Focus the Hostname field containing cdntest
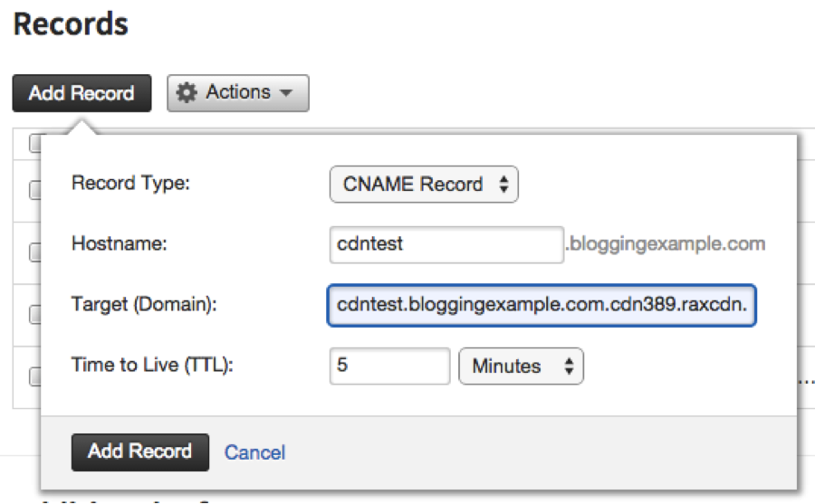This screenshot has height=504, width=815. (446, 244)
